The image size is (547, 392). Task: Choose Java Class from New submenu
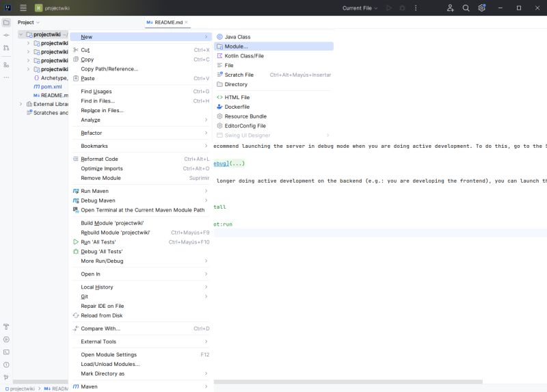click(274, 37)
